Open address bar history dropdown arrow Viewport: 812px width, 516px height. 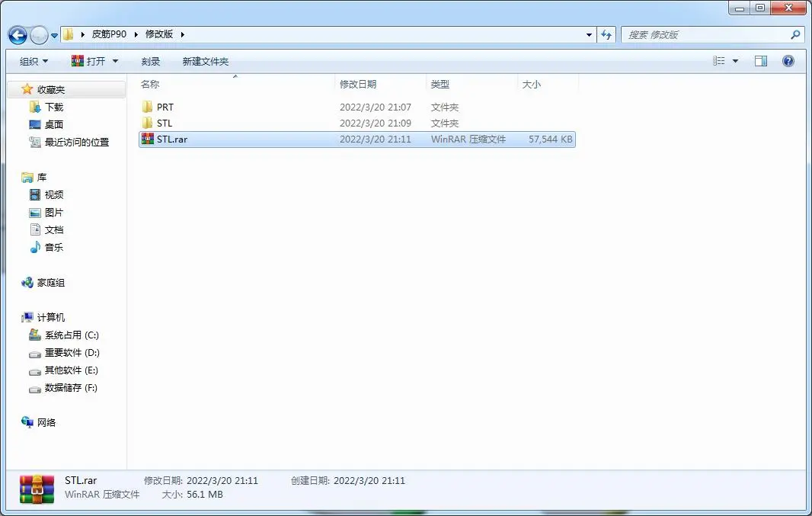(589, 35)
